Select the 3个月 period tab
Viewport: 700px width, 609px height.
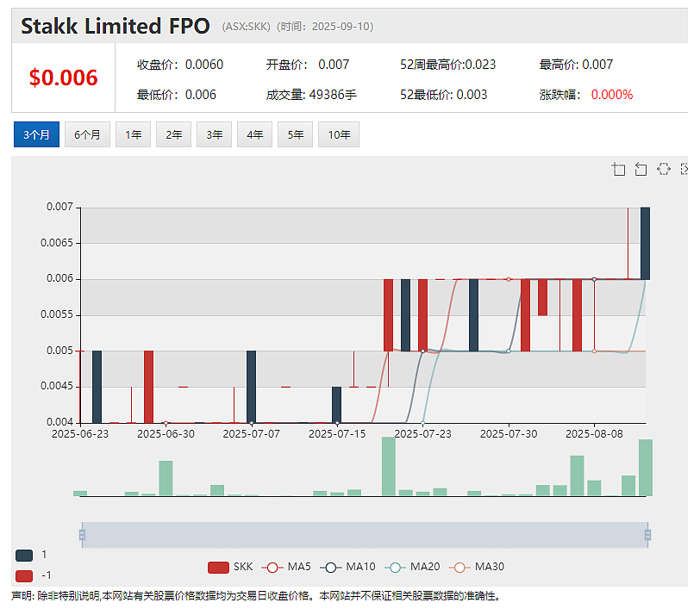[36, 134]
